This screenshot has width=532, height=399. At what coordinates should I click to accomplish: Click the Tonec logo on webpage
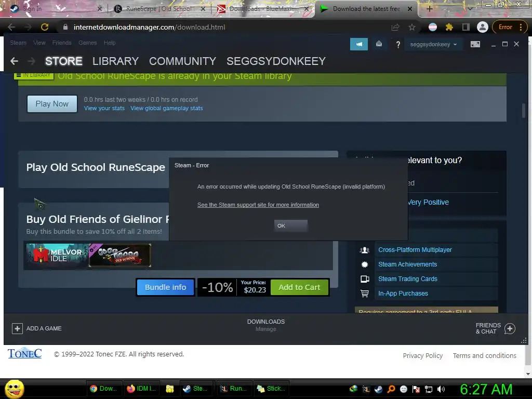tap(25, 353)
